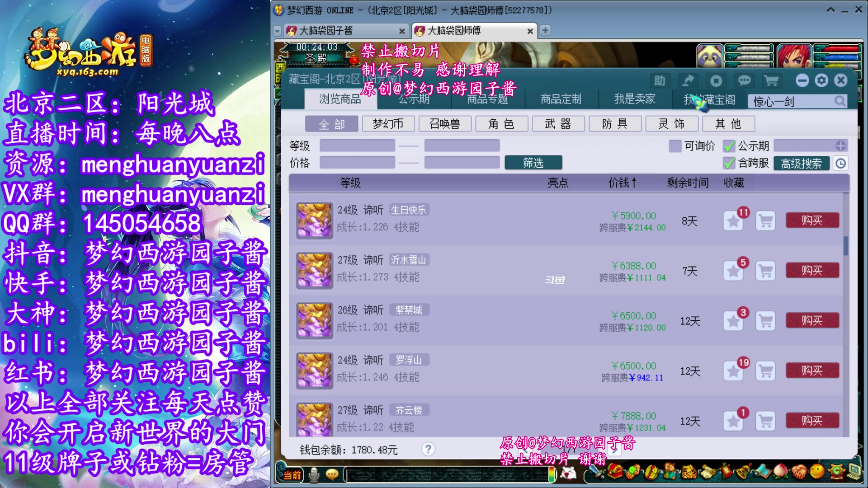Favorite the ￥7888.00 谛听 listing

(x=733, y=422)
